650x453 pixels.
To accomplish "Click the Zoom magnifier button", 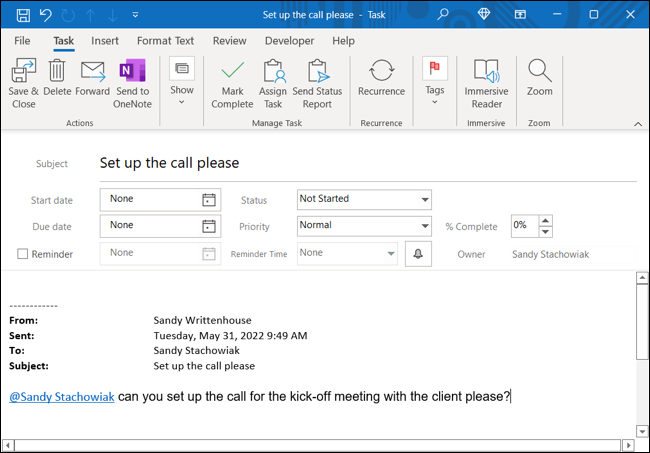I will click(539, 78).
